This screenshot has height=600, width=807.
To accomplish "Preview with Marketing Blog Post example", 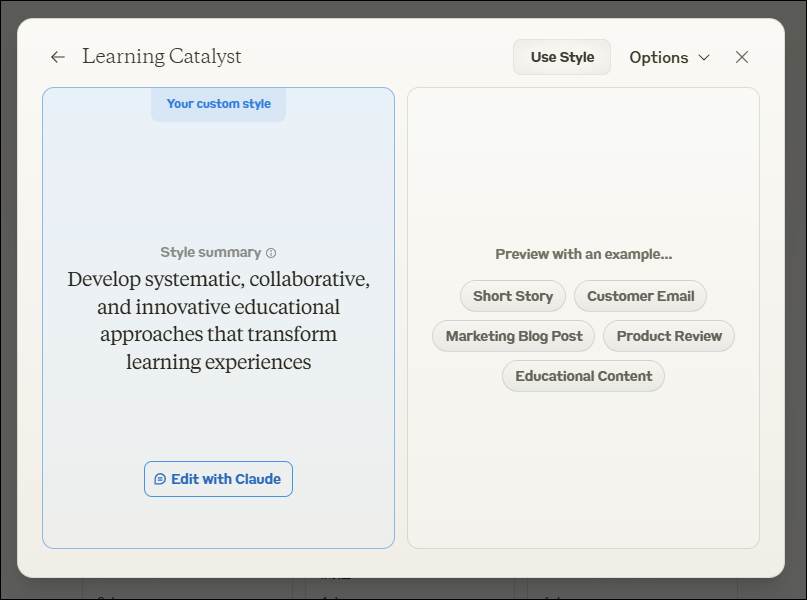I will point(514,336).
